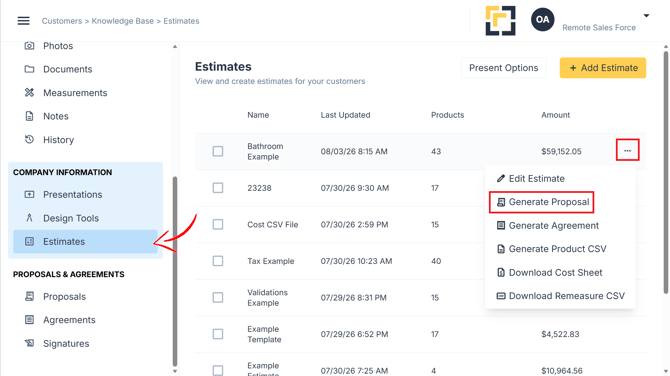Click the Present Options button
Screen dimensions: 670x376
coord(503,68)
